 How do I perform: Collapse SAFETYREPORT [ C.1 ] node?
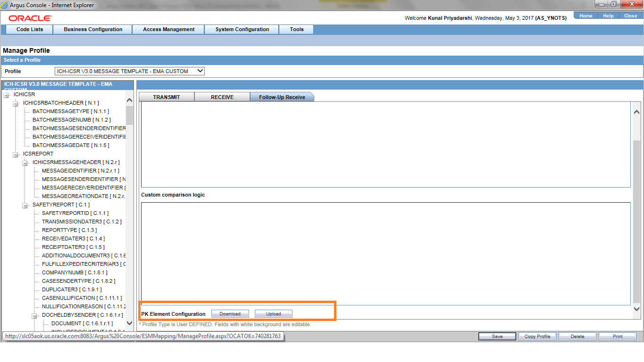tap(25, 205)
